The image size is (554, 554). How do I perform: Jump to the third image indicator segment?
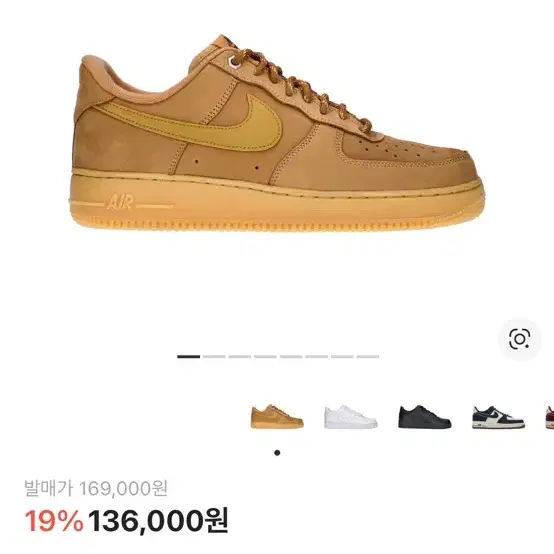(240, 356)
